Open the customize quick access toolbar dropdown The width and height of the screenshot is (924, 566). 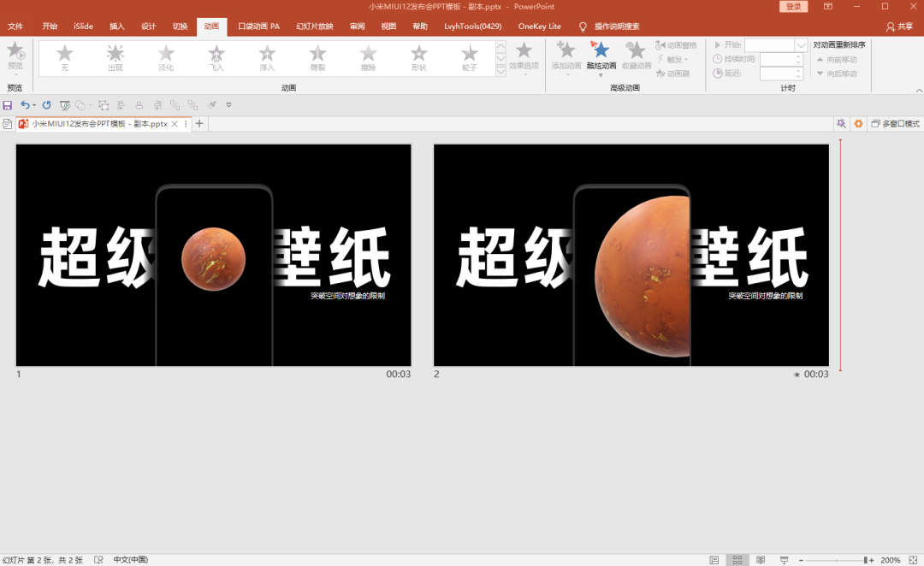click(x=228, y=105)
